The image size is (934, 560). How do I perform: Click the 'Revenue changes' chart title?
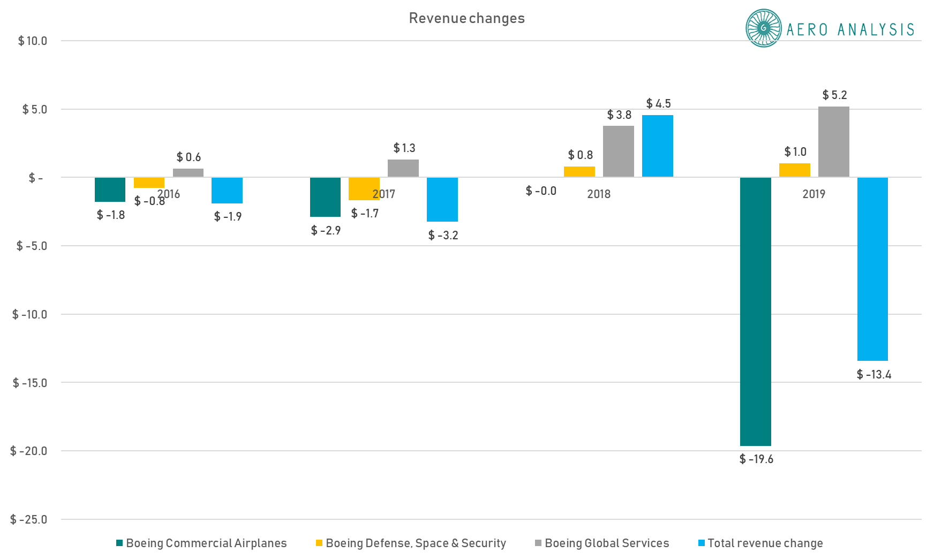click(467, 18)
